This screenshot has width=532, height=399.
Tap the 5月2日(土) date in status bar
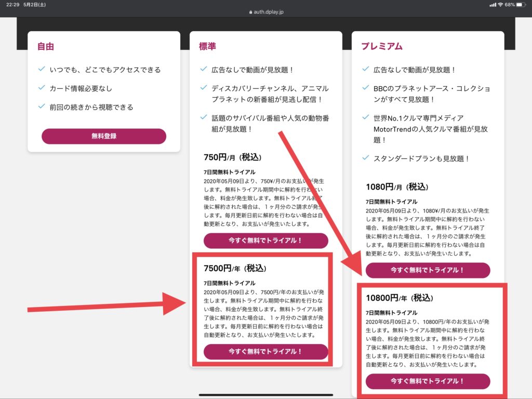[x=35, y=4]
